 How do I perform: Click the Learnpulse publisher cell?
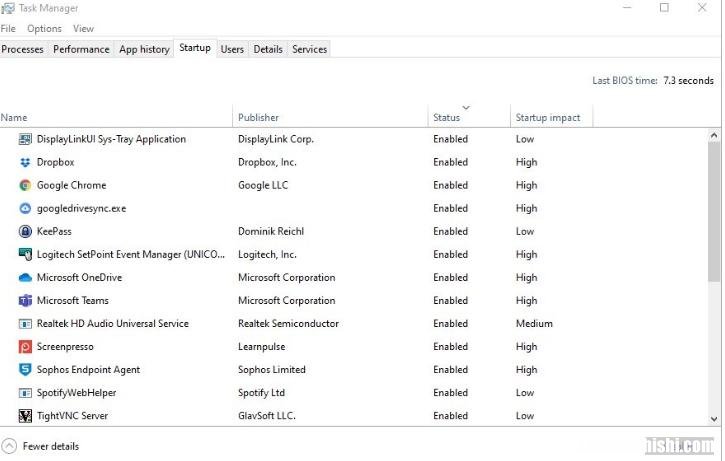[x=262, y=347]
